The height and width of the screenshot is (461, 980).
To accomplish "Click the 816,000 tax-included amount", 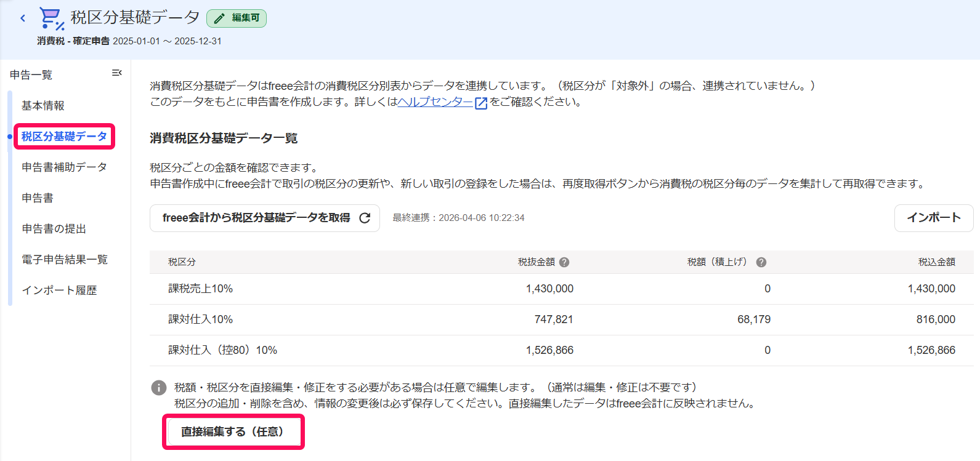I will click(x=936, y=319).
